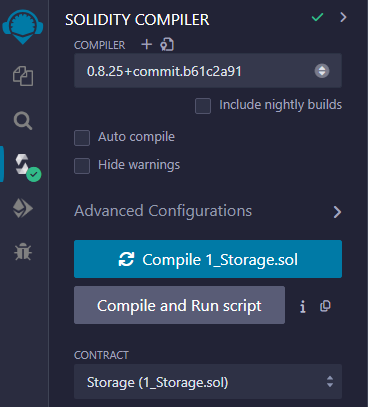Open the File Explorer sidebar icon
This screenshot has width=368, height=407.
(23, 76)
